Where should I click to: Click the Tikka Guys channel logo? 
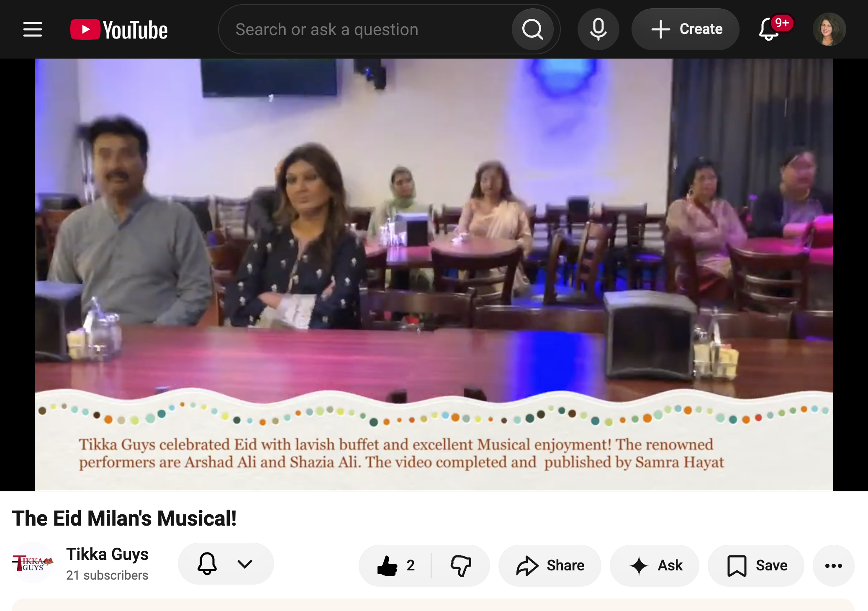[x=33, y=563]
